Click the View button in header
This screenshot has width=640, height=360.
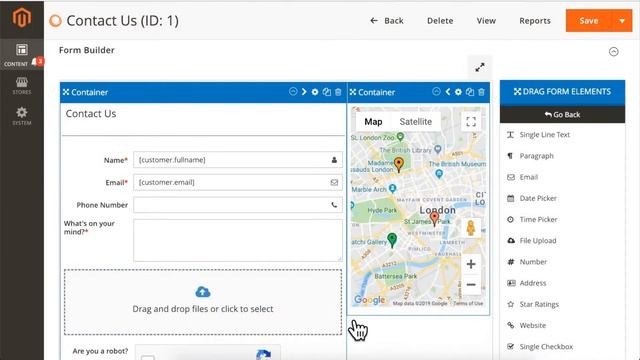pyautogui.click(x=486, y=21)
